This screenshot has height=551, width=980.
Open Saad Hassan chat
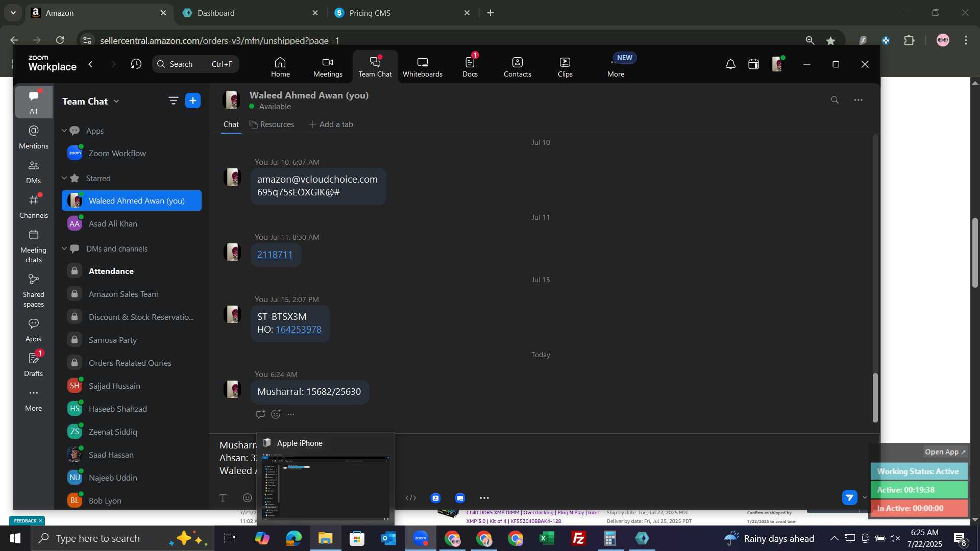(x=132, y=455)
